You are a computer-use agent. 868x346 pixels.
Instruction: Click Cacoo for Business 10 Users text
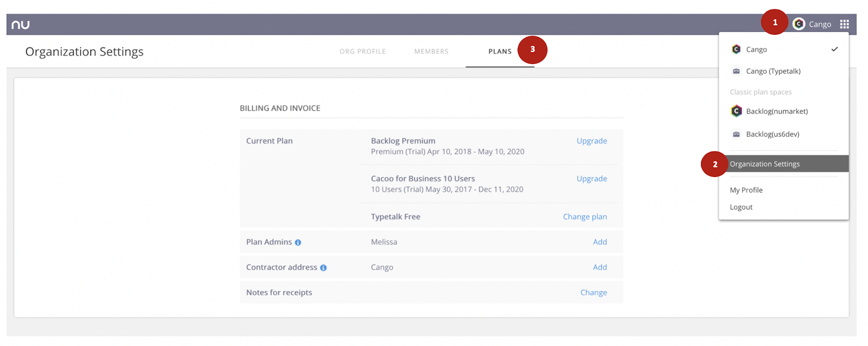click(423, 179)
